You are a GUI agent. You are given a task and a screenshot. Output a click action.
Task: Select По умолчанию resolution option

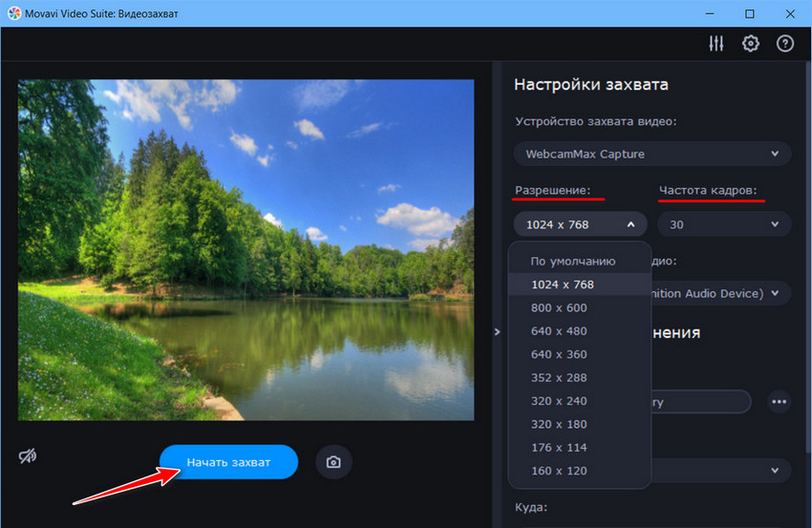[580, 261]
